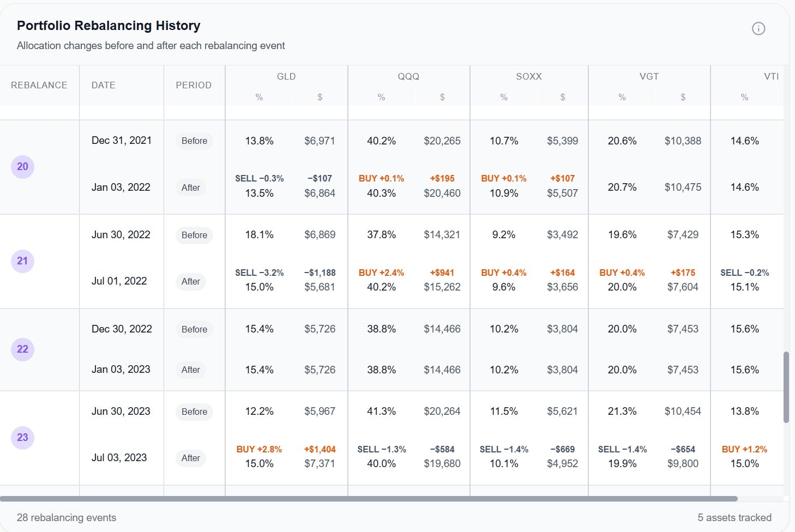Open the 5 assets tracked summary
This screenshot has height=532, width=795.
734,517
